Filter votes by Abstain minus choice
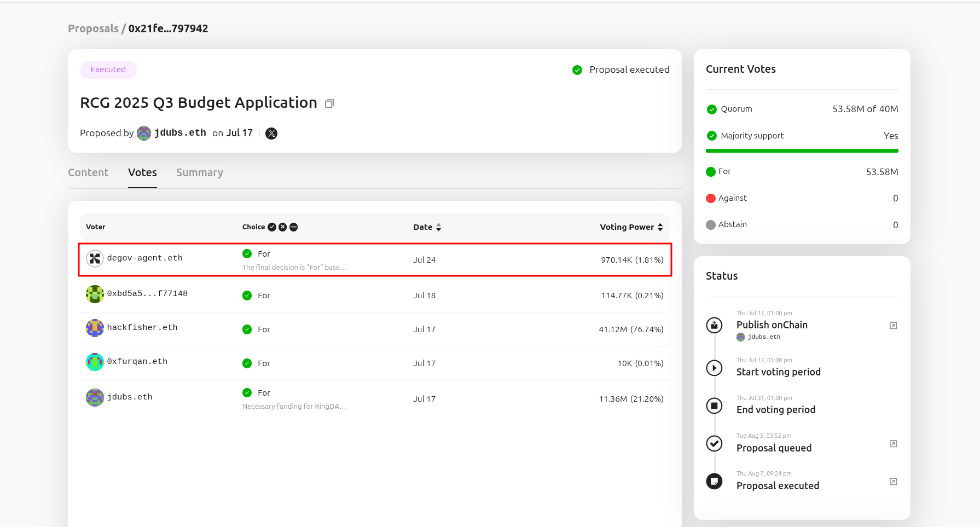The height and width of the screenshot is (527, 980). pyautogui.click(x=294, y=227)
